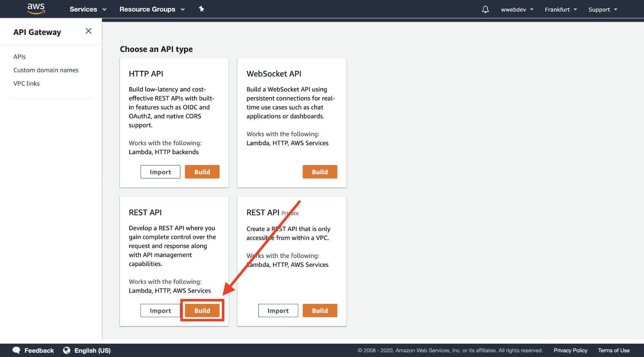Viewport: 644px width, 357px height.
Task: Close the API Gateway sidebar
Action: [x=89, y=31]
